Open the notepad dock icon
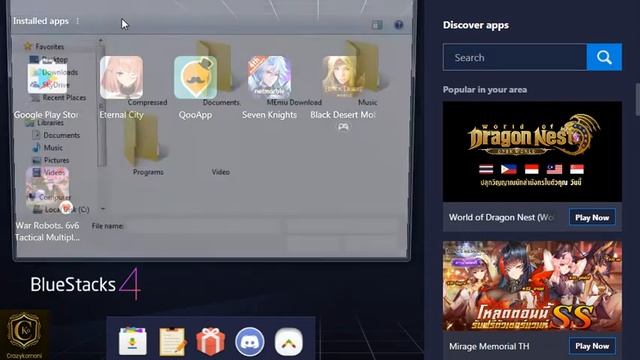The height and width of the screenshot is (360, 640). pyautogui.click(x=172, y=341)
